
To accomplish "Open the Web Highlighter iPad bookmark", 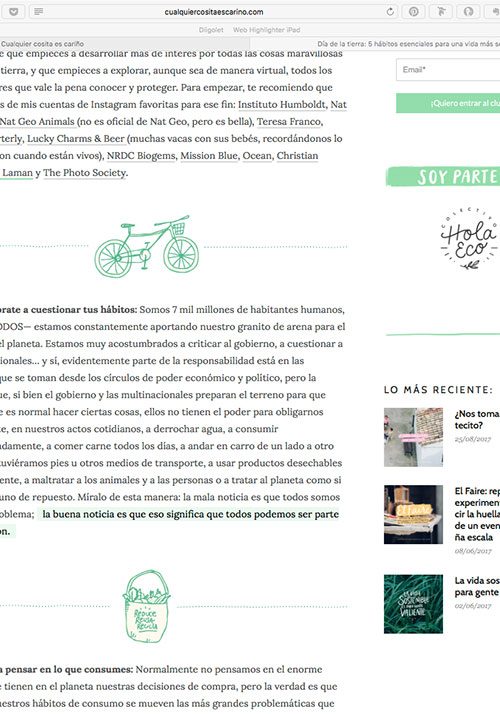I will coord(266,30).
